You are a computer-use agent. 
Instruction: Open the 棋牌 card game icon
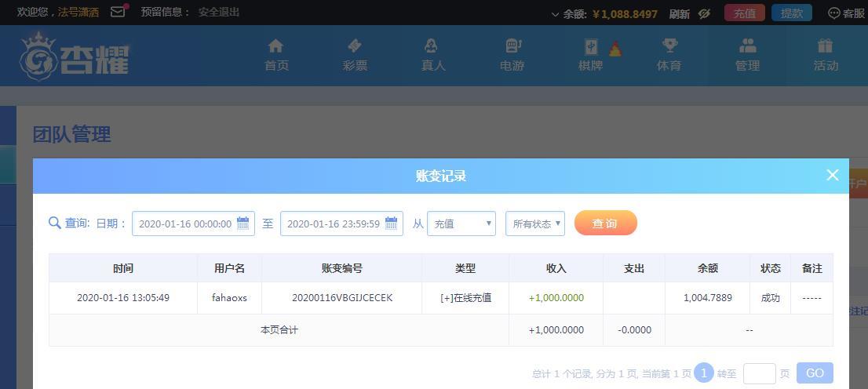point(591,46)
